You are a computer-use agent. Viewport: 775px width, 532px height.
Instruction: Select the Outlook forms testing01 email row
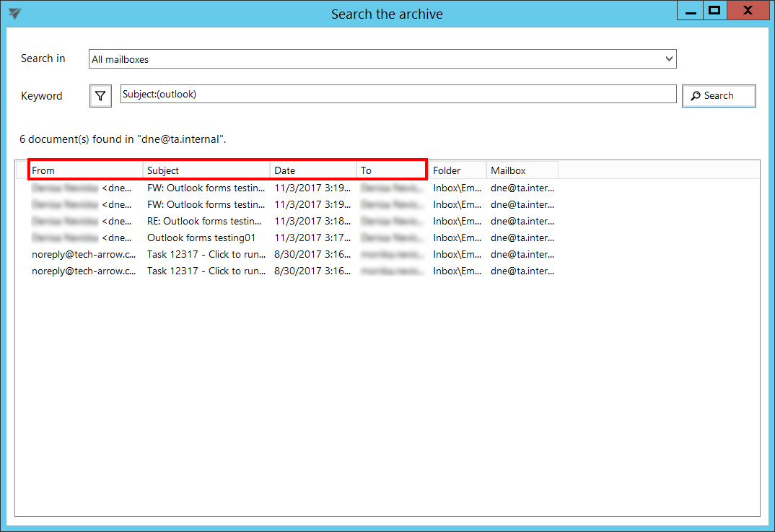[x=201, y=237]
